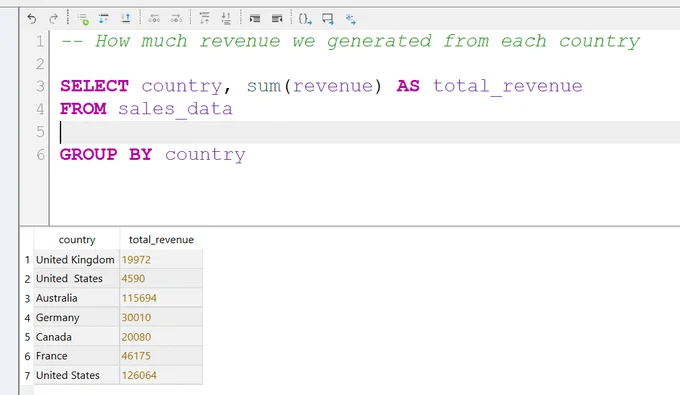Click the arrows-above-lines toolbar icon
The width and height of the screenshot is (680, 395).
pos(226,19)
